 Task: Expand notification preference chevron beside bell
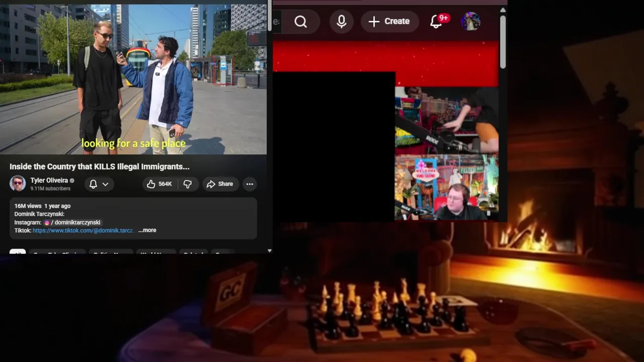click(x=105, y=184)
